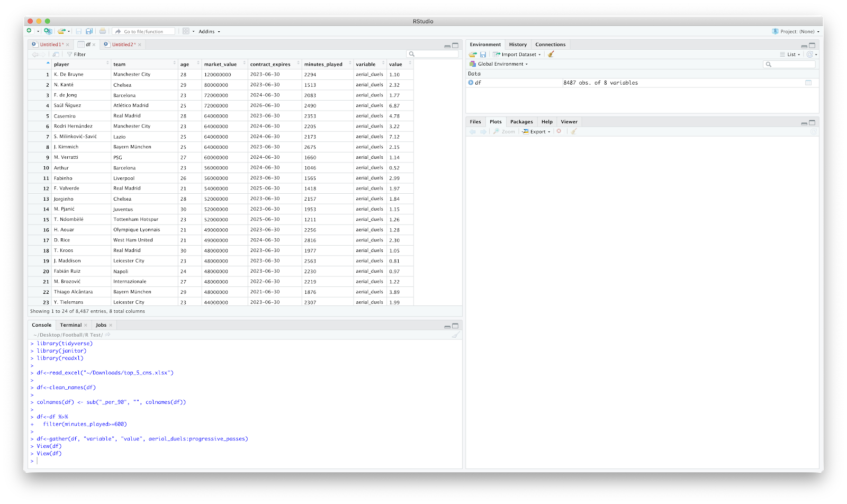
Task: Click the data viewer search field
Action: click(x=432, y=54)
